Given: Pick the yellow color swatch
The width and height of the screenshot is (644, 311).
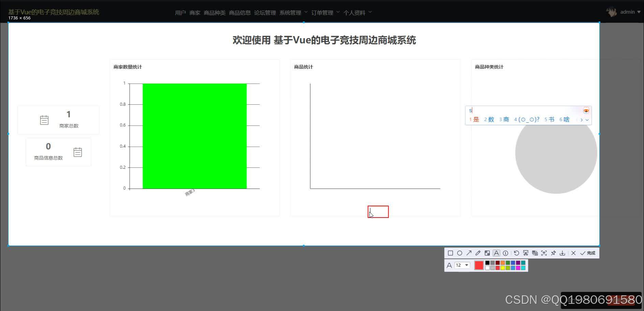Looking at the screenshot, I should point(503,267).
